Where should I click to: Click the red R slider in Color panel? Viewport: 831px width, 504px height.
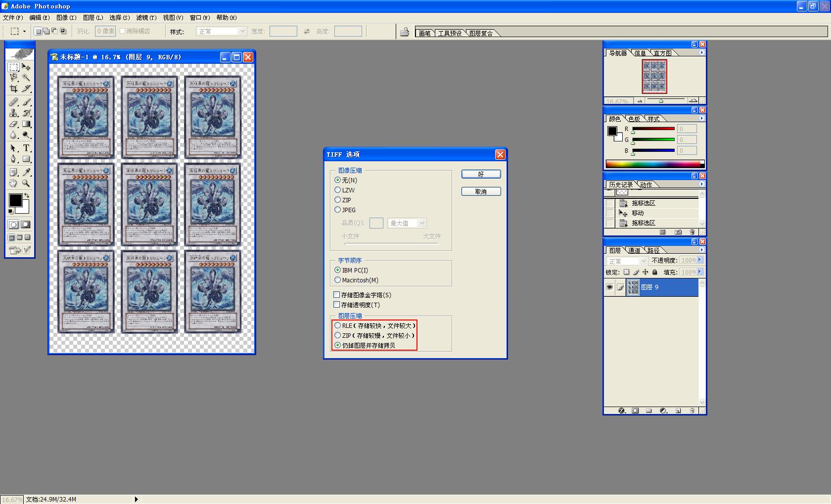[x=653, y=129]
